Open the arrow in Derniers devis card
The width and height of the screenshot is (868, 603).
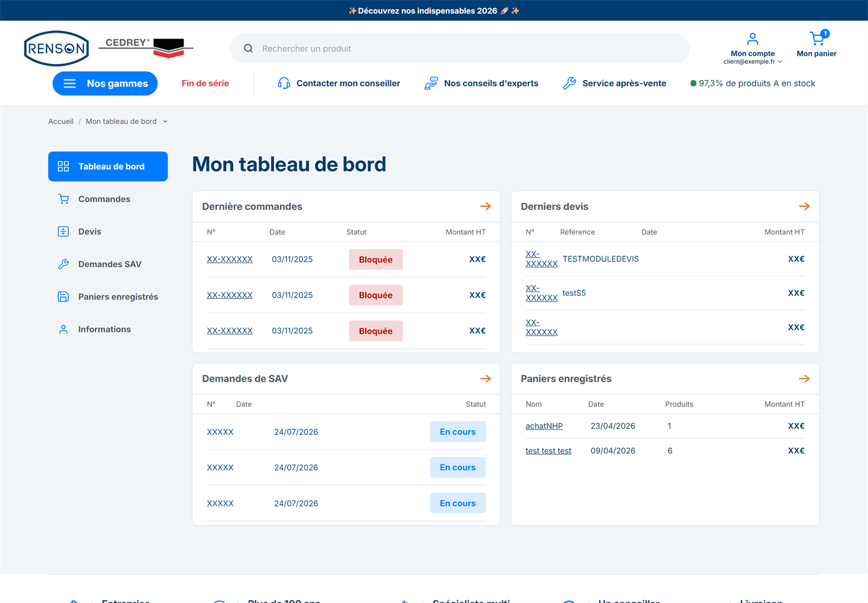coord(804,207)
